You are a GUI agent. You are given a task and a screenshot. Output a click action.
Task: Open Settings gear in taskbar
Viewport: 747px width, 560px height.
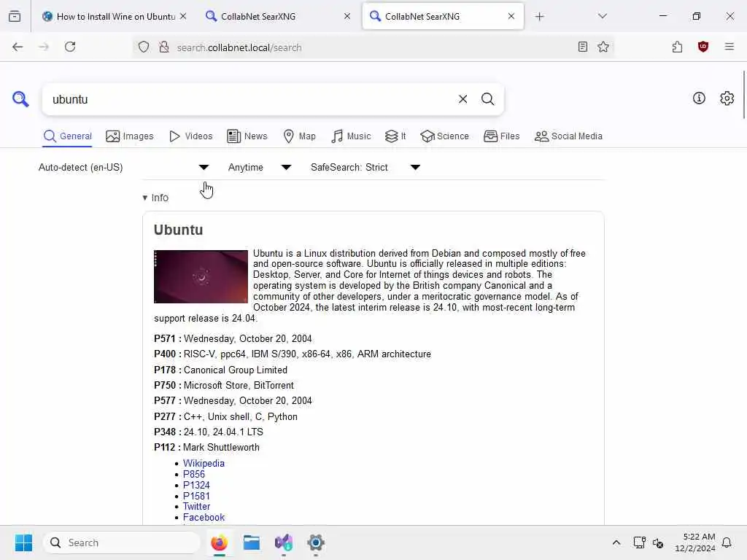[x=315, y=542]
